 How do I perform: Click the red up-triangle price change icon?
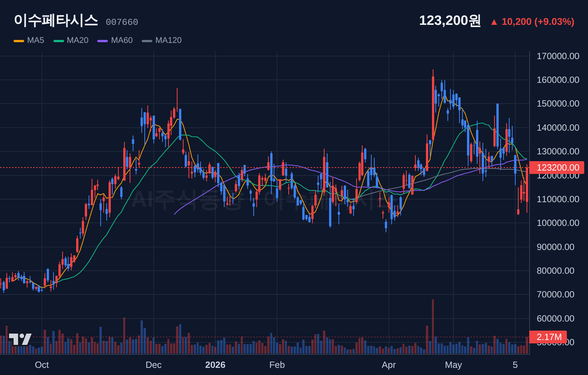click(x=494, y=22)
